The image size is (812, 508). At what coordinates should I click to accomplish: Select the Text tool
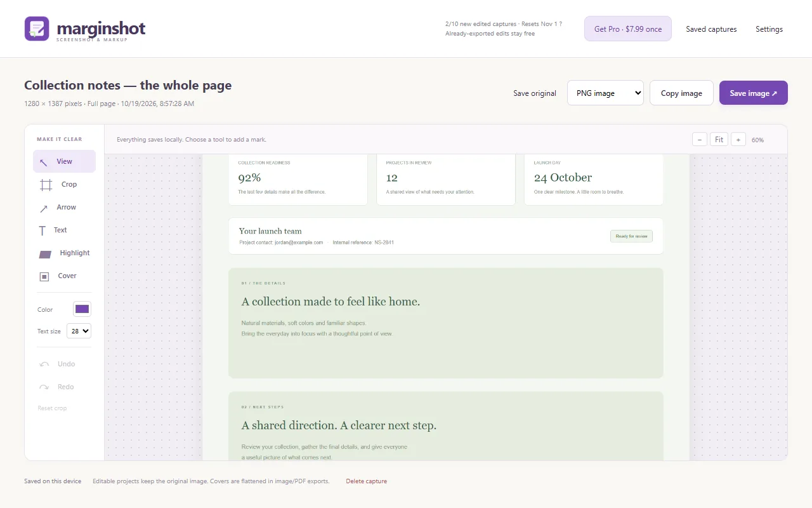(x=64, y=230)
